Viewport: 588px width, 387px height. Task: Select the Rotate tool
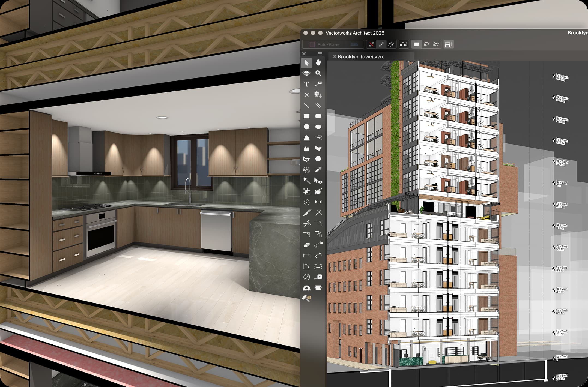[306, 202]
